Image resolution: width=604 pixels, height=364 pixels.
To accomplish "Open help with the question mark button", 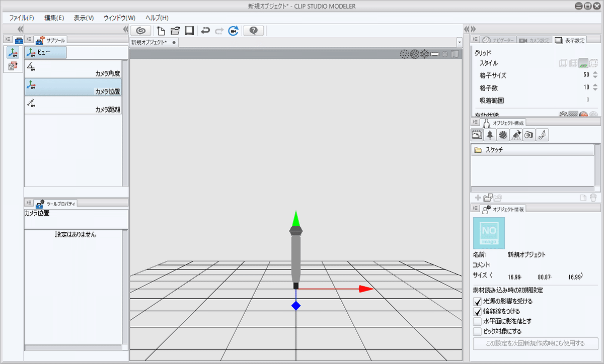I will [254, 31].
